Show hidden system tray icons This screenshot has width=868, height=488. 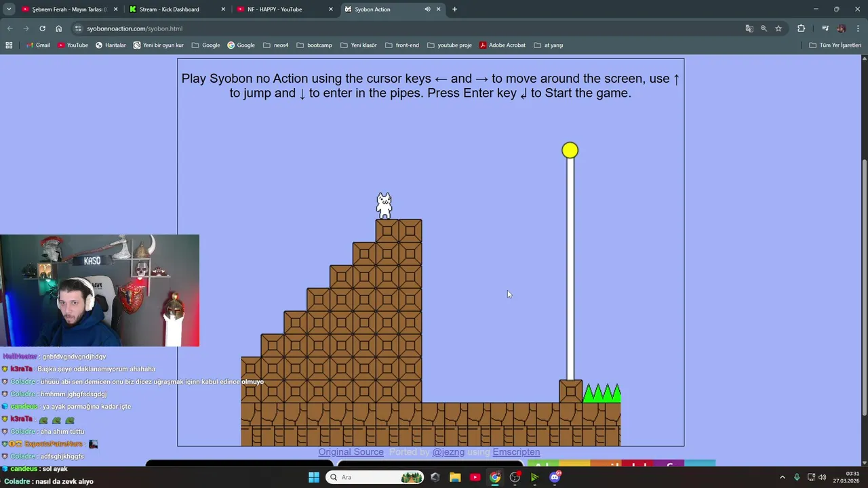point(782,477)
